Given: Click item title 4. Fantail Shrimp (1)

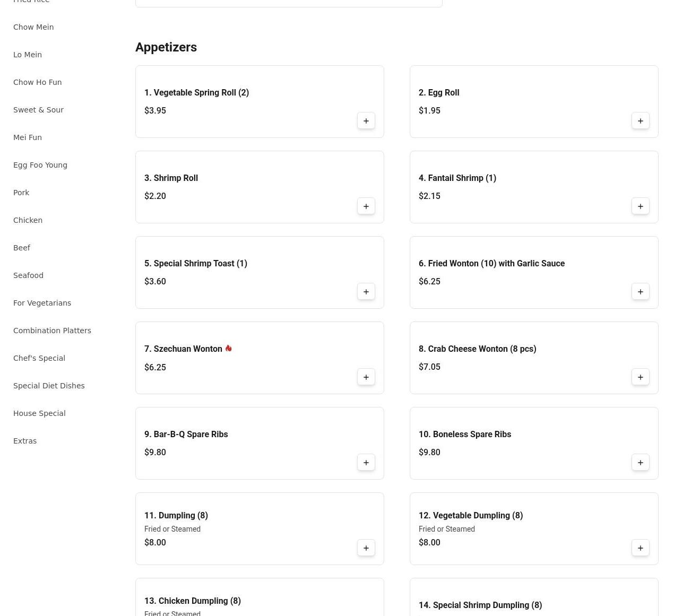Looking at the screenshot, I should 457,178.
